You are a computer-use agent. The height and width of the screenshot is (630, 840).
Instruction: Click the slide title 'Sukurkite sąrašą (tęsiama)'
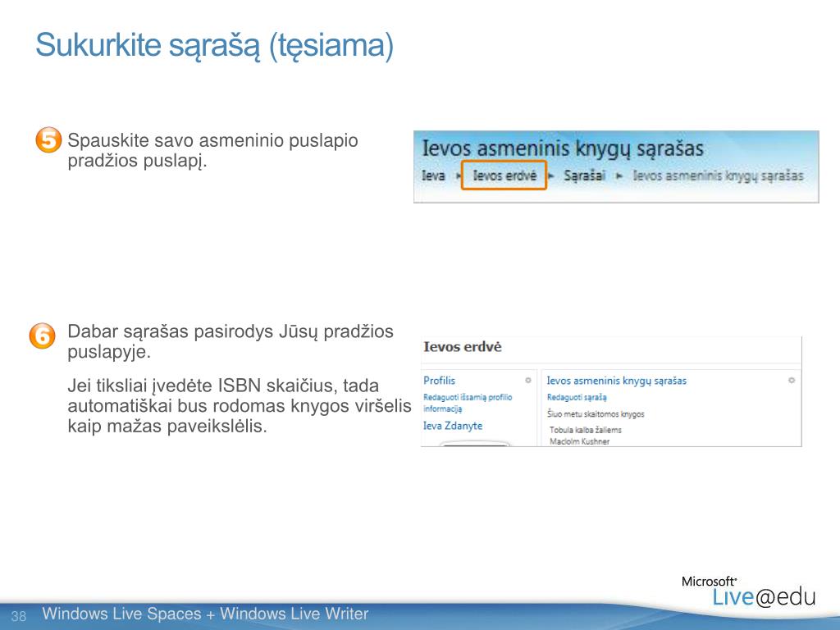point(214,46)
